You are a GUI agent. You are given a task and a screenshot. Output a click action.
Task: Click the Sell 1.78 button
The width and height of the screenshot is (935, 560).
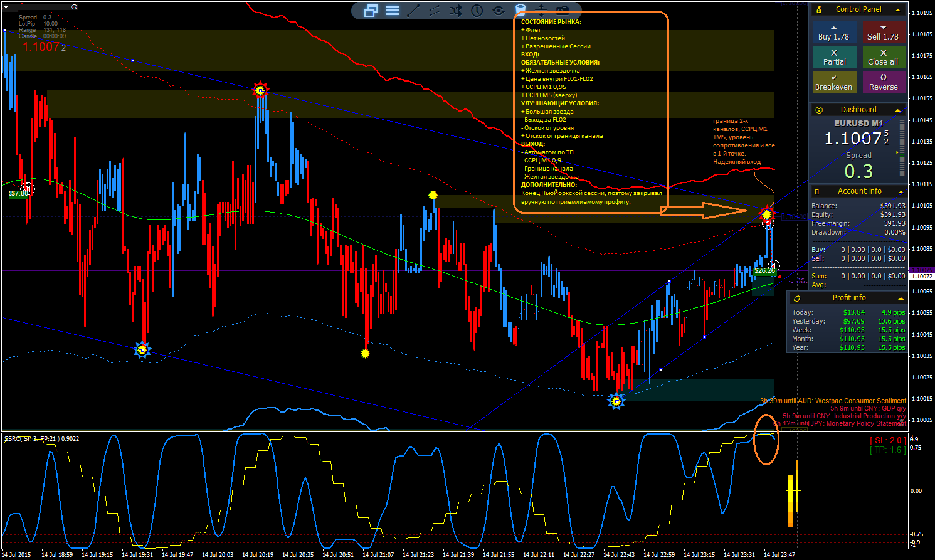[x=883, y=33]
